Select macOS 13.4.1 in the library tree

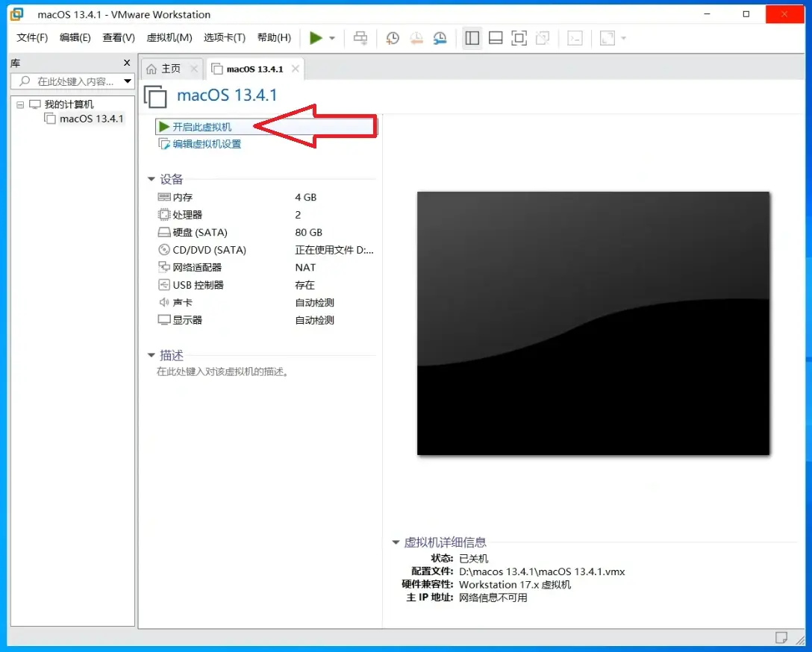pos(91,119)
